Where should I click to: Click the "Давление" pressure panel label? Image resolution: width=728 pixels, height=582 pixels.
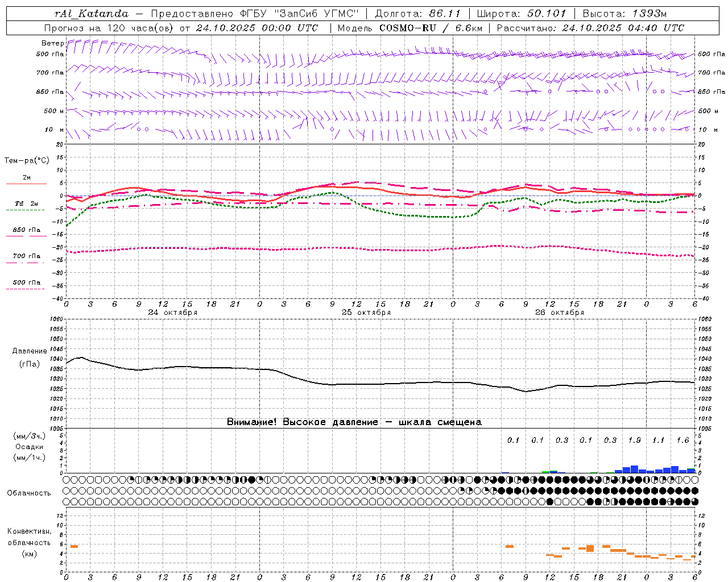30,351
